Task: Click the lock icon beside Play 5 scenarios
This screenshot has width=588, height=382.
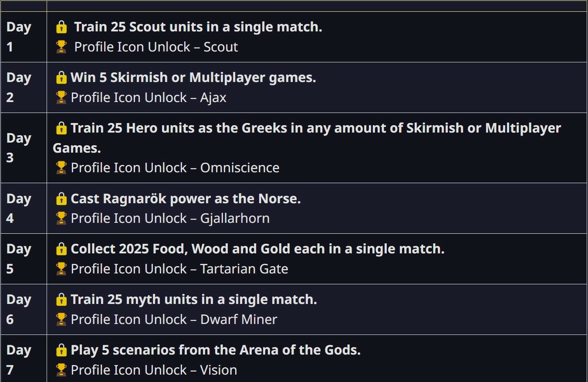Action: coord(61,350)
